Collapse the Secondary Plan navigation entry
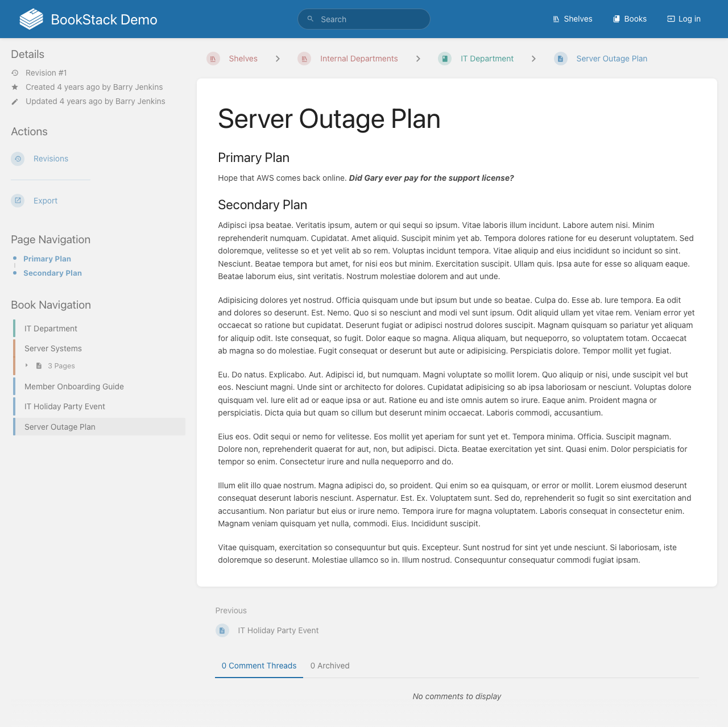The image size is (728, 727). coord(52,273)
